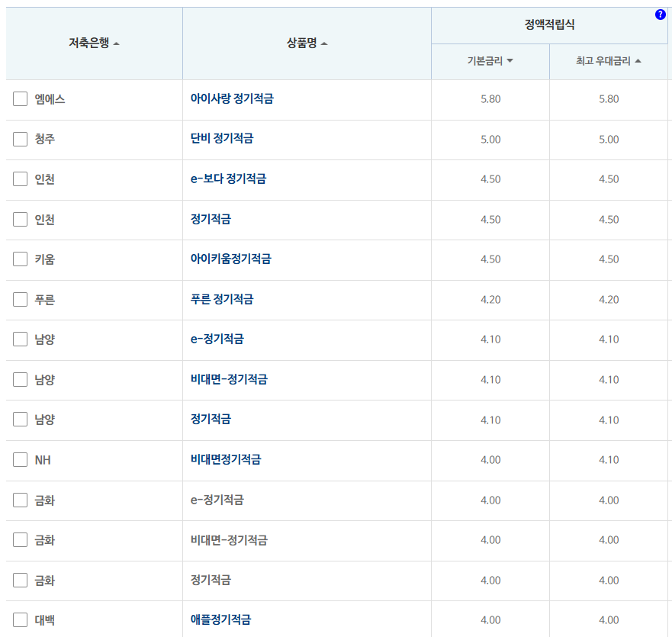The width and height of the screenshot is (672, 637).
Task: Click the NH bank name
Action: click(43, 460)
